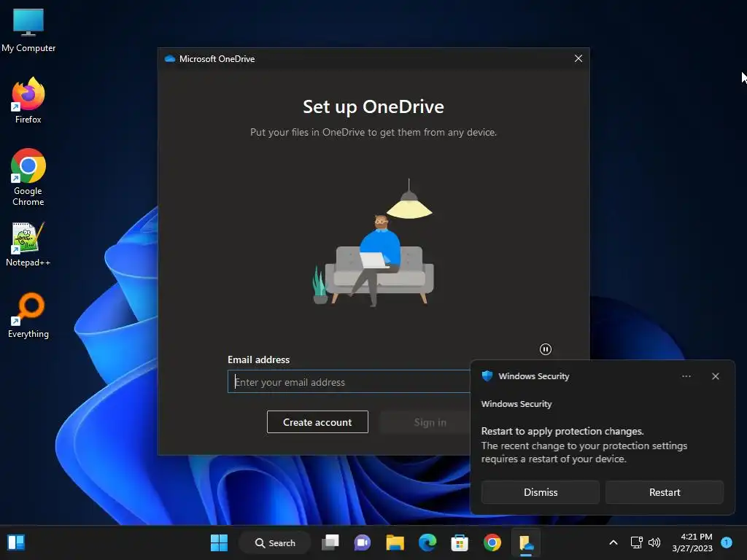The height and width of the screenshot is (560, 747).
Task: Open the My Computer desktop icon
Action: (x=28, y=31)
